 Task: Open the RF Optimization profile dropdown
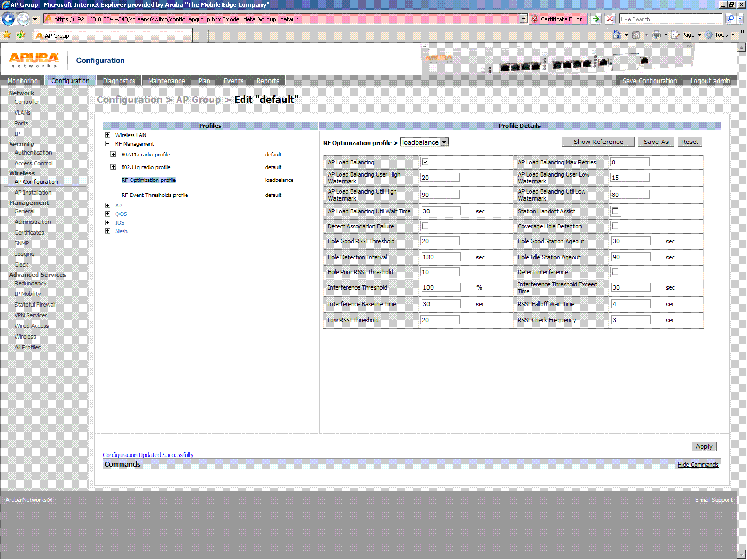(x=444, y=142)
